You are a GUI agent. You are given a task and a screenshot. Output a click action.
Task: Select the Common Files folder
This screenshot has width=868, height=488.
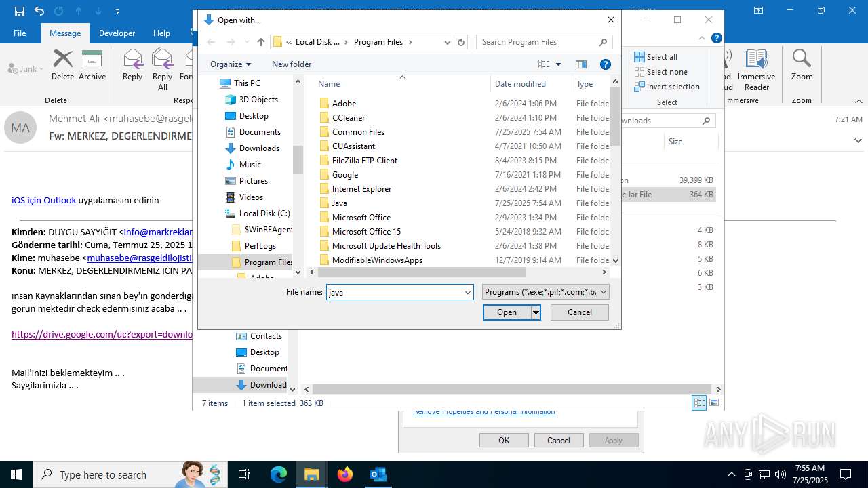(358, 132)
